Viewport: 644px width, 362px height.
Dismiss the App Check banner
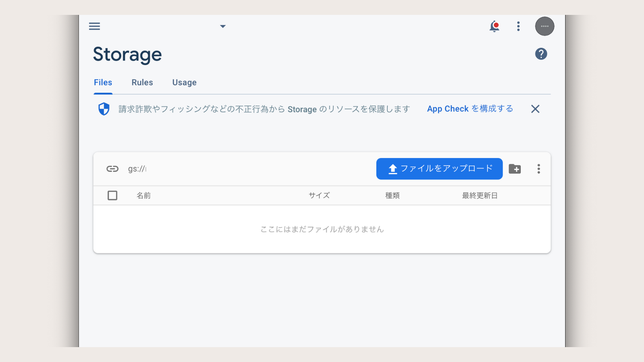(535, 109)
